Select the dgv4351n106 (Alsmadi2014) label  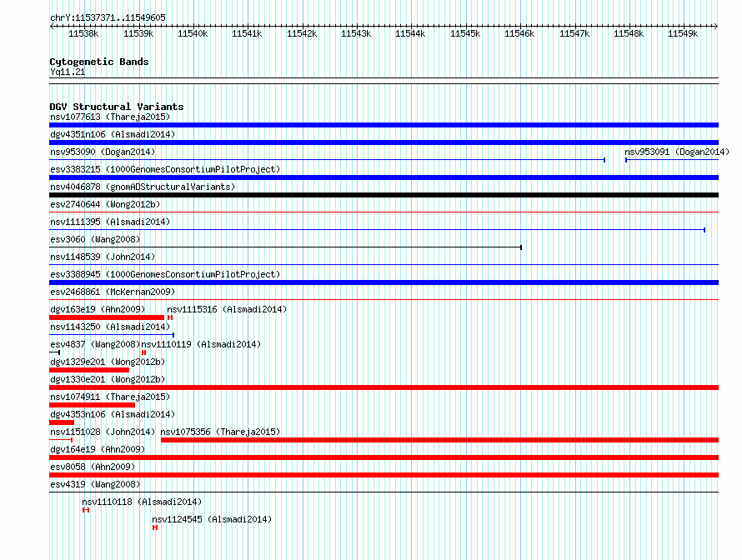[113, 134]
